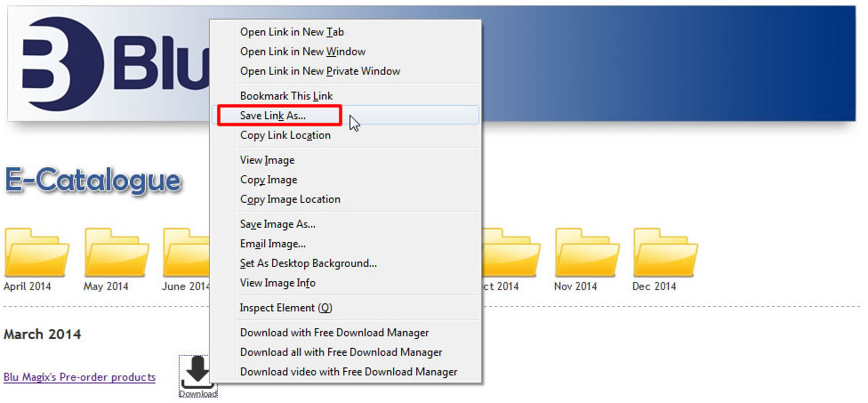Viewport: 868px width, 403px height.
Task: Open the June 2014 folder icon
Action: pyautogui.click(x=187, y=252)
